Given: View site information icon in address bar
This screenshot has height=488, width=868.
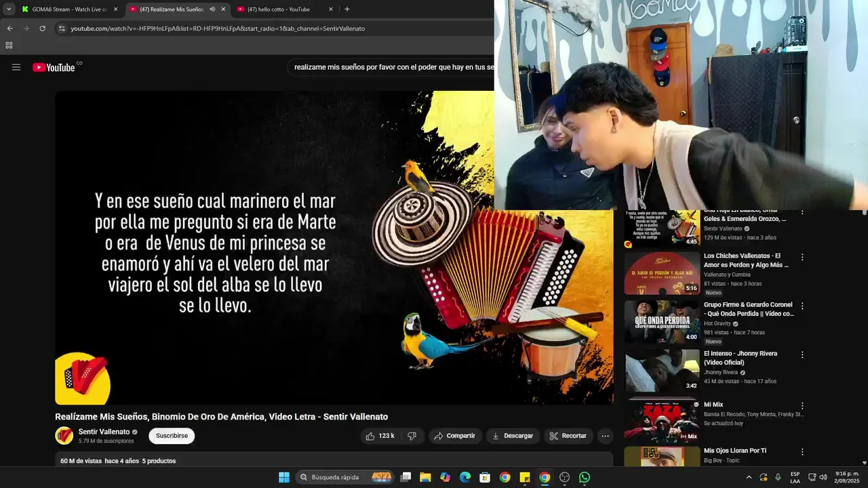Looking at the screenshot, I should pos(62,28).
